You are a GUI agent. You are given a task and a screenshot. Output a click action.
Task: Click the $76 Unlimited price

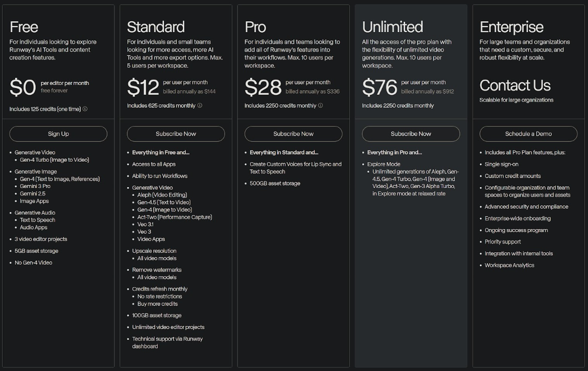[380, 88]
